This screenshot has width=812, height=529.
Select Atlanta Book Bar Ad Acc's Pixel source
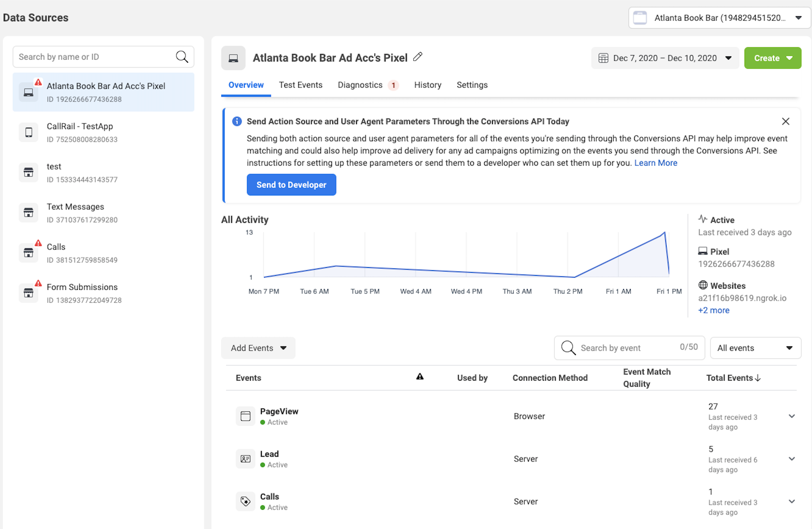(103, 92)
